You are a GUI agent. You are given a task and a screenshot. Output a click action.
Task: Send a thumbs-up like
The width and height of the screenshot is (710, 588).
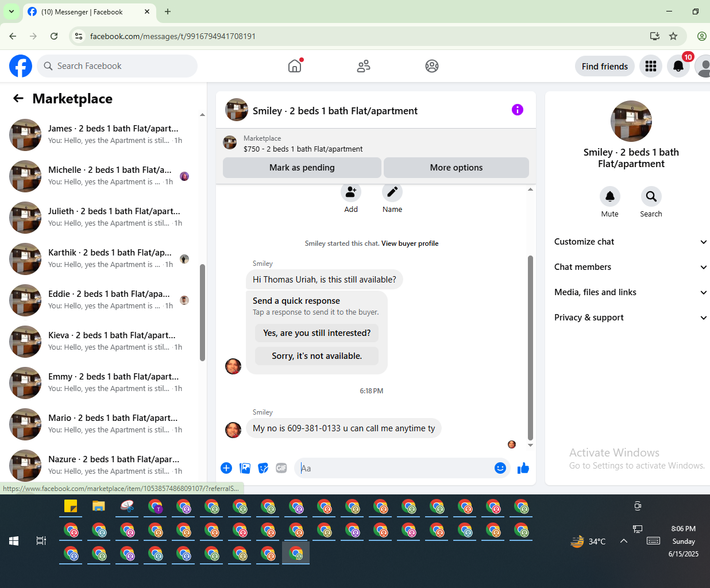click(523, 468)
